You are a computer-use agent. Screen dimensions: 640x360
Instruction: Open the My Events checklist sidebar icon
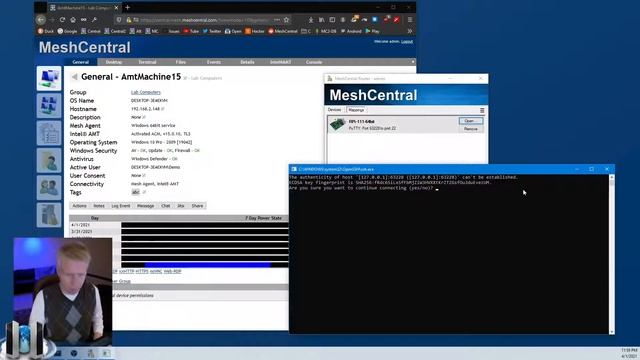tap(49, 133)
